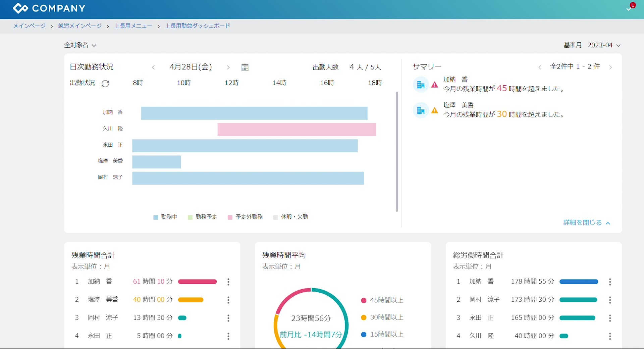Screen dimensions: 644x349
Task: Click 残業時間合計 card title
Action: click(x=93, y=255)
